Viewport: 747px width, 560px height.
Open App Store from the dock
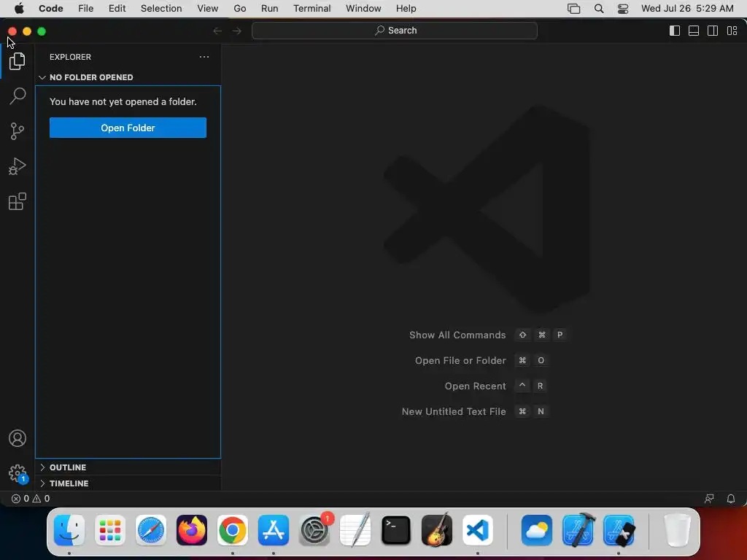(274, 530)
